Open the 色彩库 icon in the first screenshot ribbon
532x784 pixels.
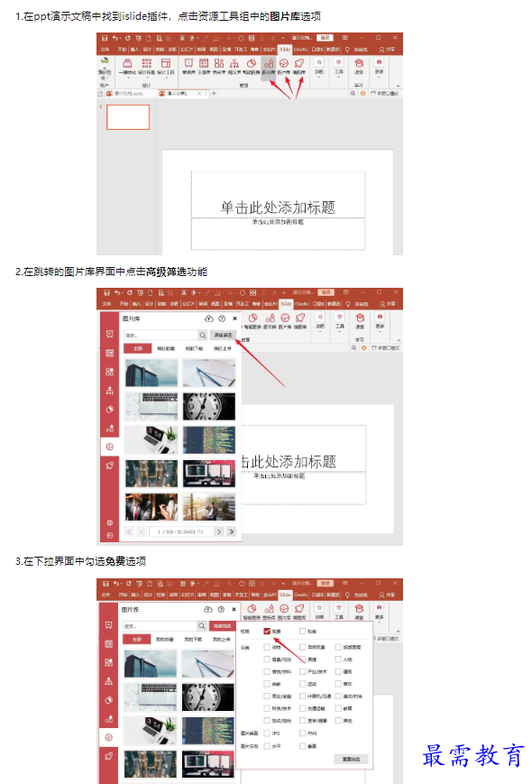pos(219,63)
